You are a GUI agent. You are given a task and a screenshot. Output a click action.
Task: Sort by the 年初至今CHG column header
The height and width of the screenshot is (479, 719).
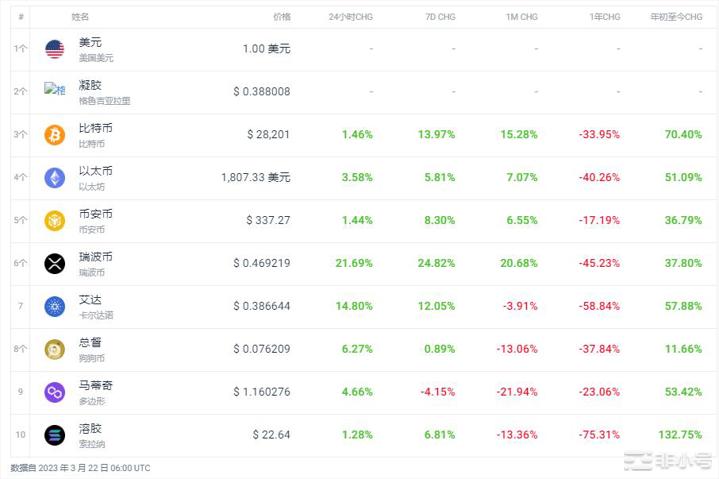(x=676, y=17)
